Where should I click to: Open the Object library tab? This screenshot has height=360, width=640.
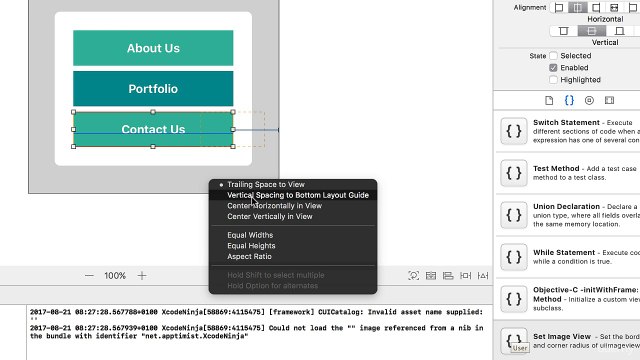(x=589, y=100)
